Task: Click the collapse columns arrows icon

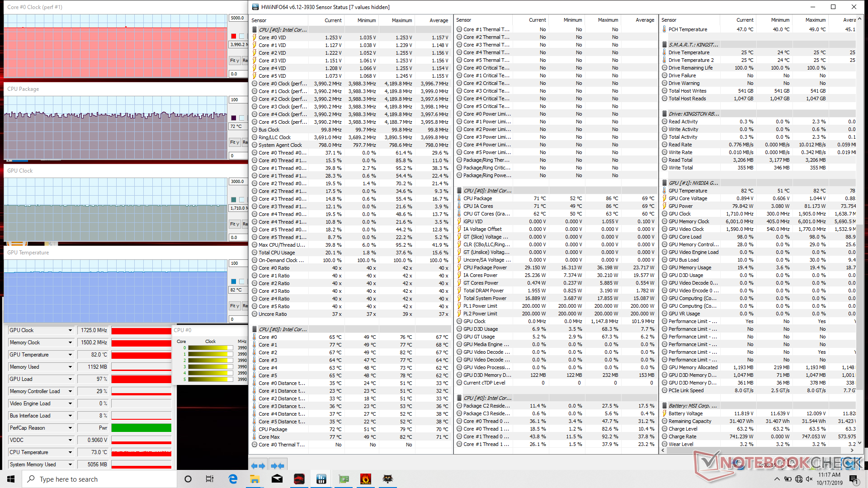Action: click(x=277, y=465)
